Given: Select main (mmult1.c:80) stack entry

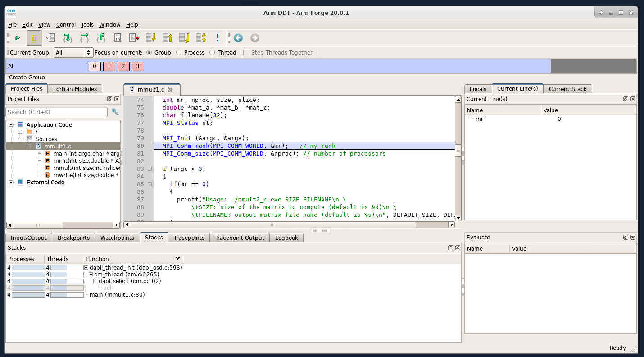Looking at the screenshot, I should pos(117,294).
